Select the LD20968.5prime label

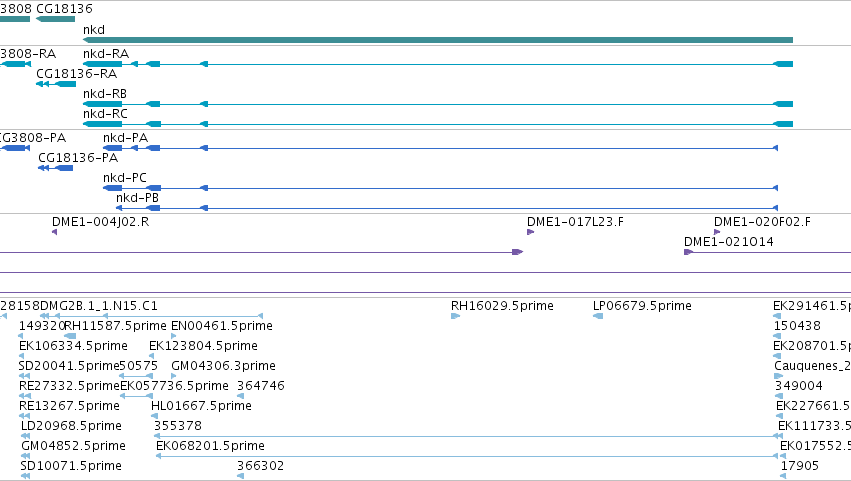point(71,427)
